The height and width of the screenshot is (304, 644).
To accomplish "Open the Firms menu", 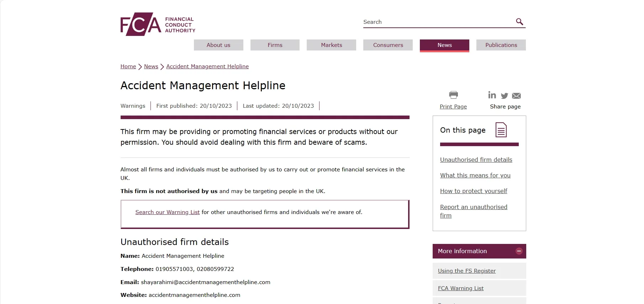I will coord(275,45).
